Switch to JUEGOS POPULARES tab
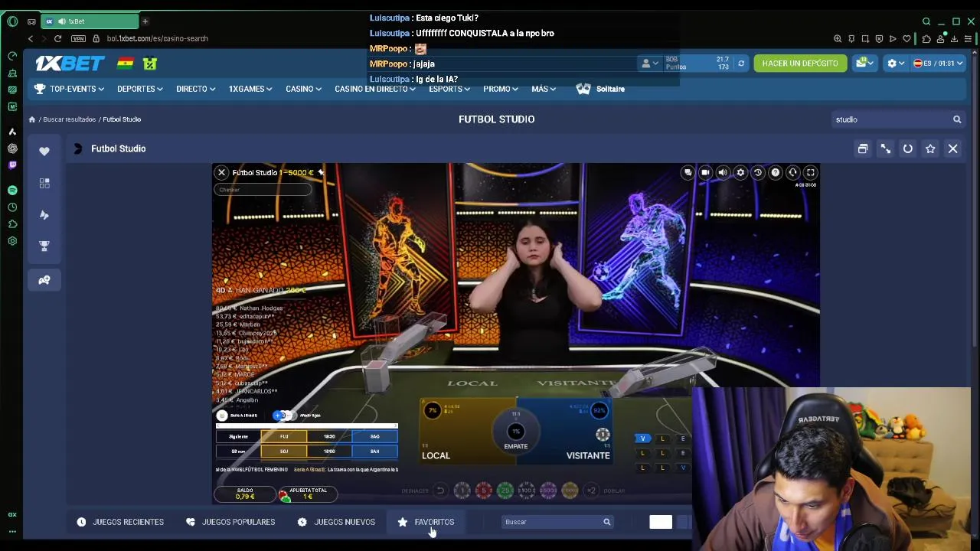Screen dimensions: 980x551 (230, 522)
